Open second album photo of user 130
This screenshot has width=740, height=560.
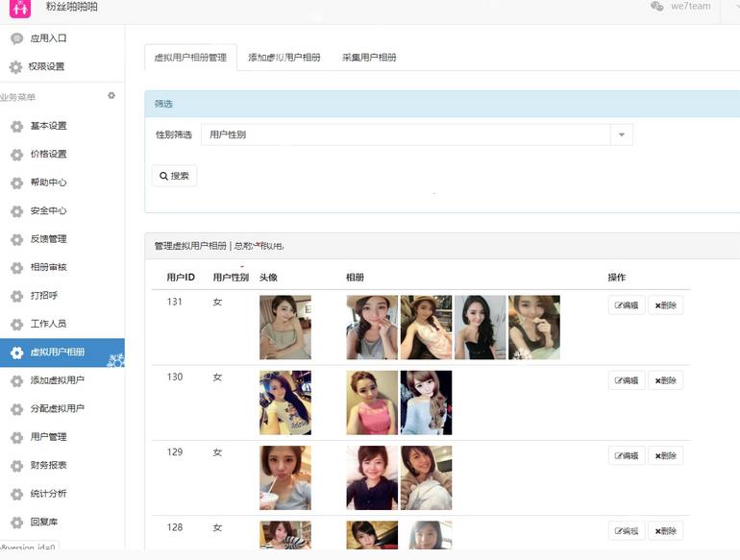point(426,402)
